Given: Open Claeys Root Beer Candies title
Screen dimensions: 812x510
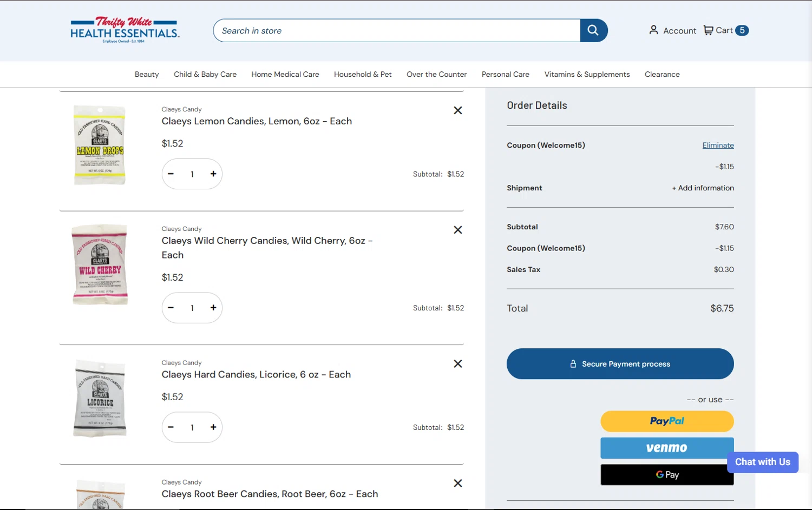Looking at the screenshot, I should click(x=270, y=494).
